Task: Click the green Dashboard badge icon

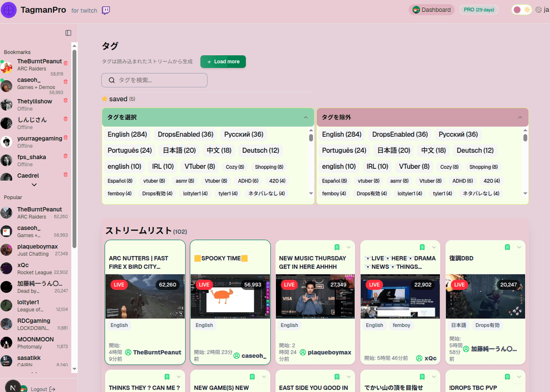Action: [416, 9]
